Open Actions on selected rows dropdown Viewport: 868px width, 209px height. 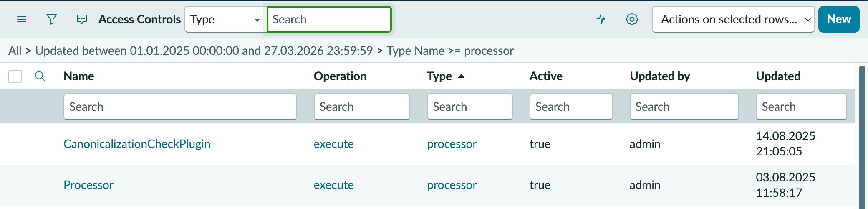(x=733, y=19)
